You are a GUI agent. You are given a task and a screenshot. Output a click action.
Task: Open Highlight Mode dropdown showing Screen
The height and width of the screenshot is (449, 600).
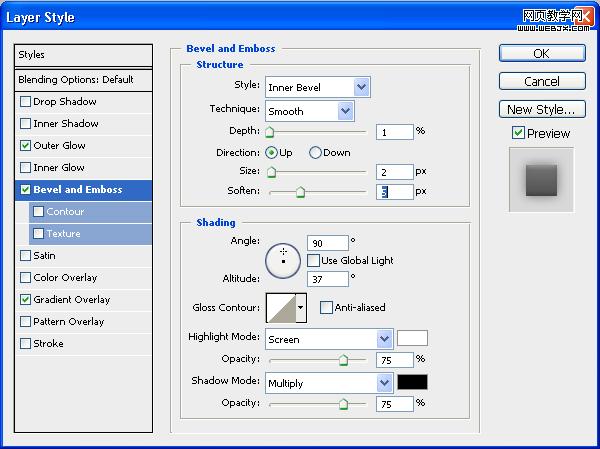(329, 339)
